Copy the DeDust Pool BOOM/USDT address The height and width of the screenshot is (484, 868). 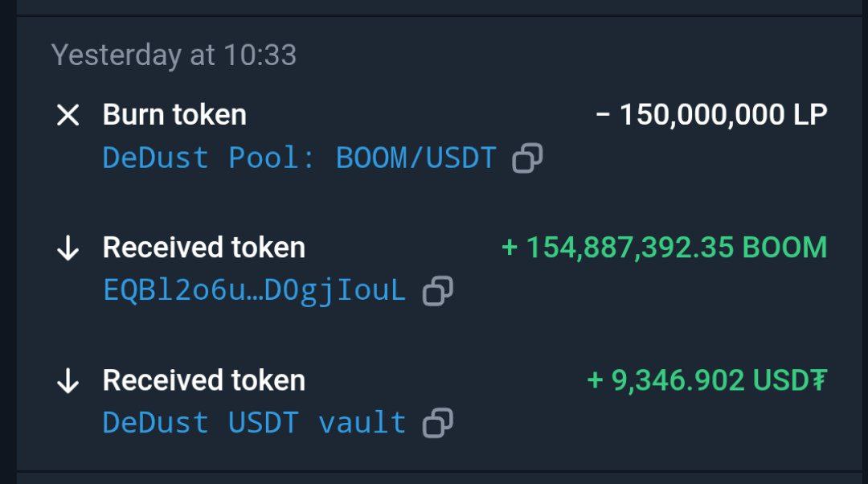(527, 158)
